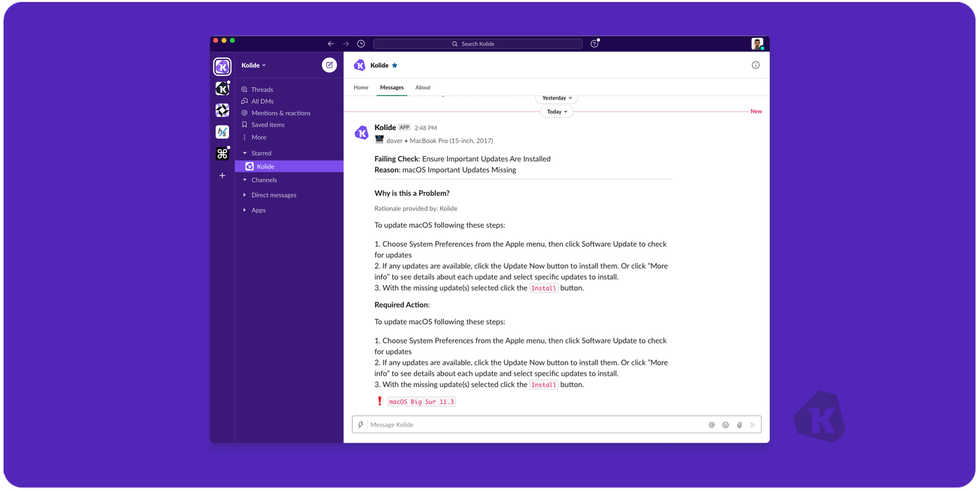The height and width of the screenshot is (490, 980).
Task: Expand the Apps section
Action: coord(245,210)
